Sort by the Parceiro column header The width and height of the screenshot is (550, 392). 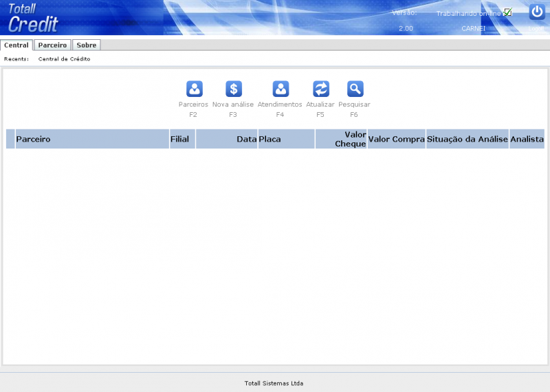92,139
